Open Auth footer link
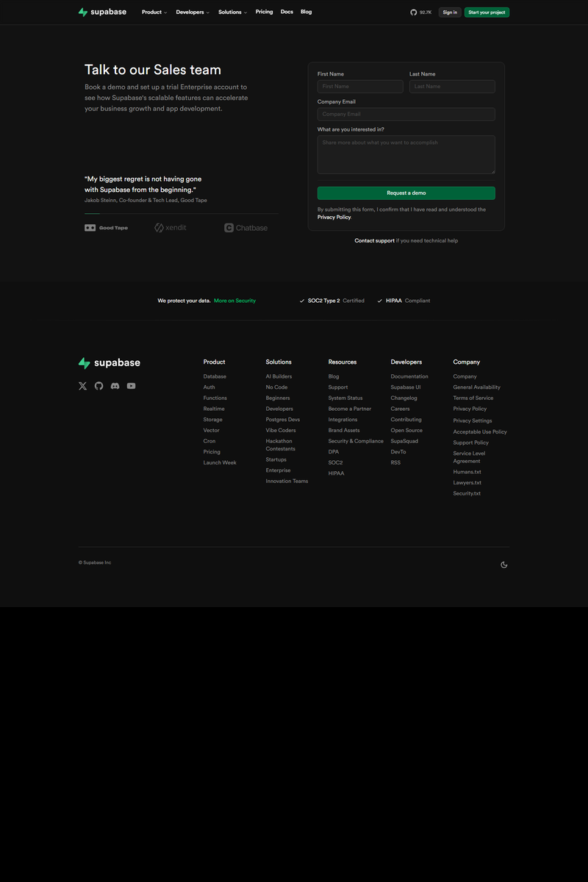This screenshot has height=882, width=588. point(209,387)
